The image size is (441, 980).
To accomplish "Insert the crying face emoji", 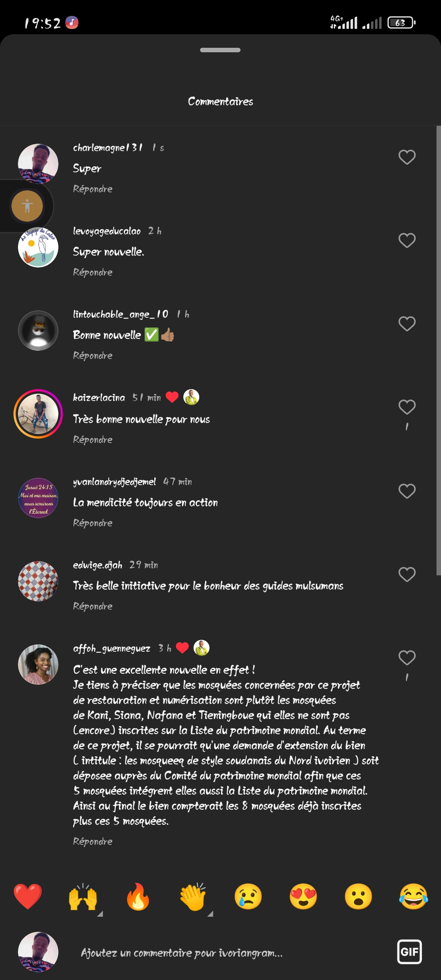I will (x=248, y=897).
